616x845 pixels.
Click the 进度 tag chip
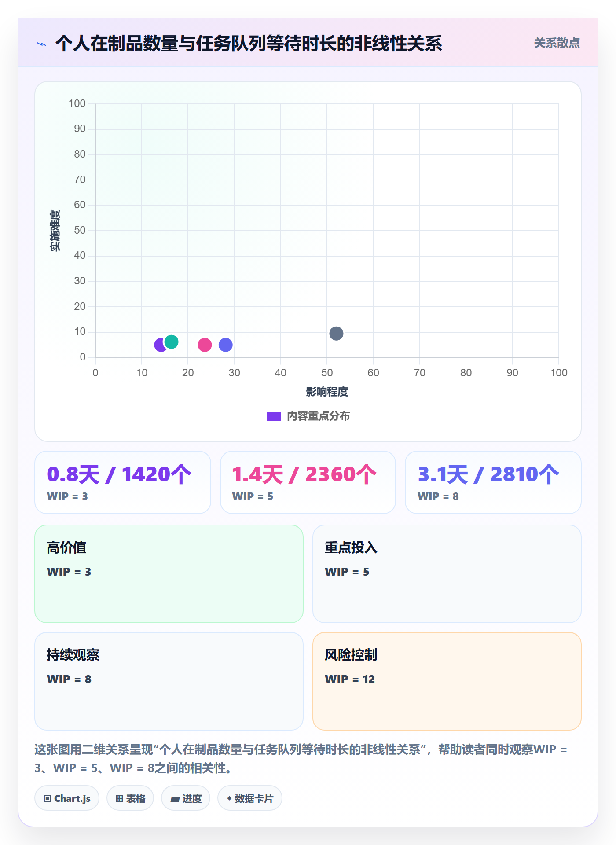tap(186, 798)
